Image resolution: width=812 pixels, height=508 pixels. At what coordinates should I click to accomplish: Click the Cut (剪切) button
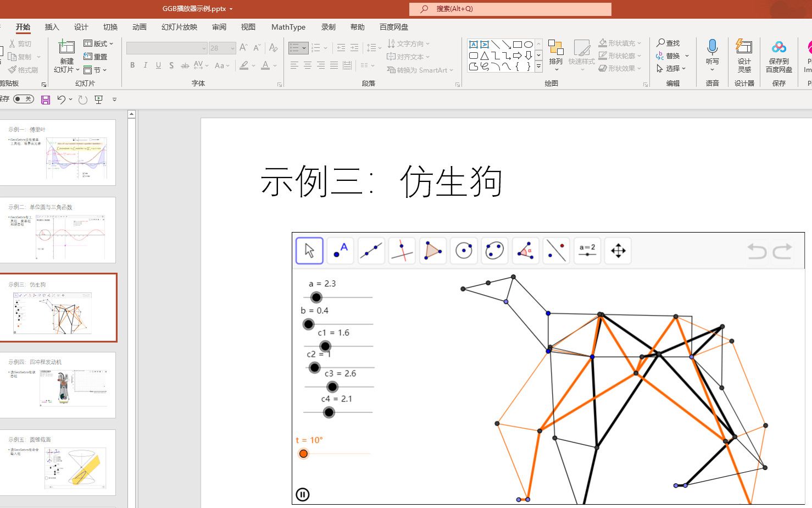20,43
